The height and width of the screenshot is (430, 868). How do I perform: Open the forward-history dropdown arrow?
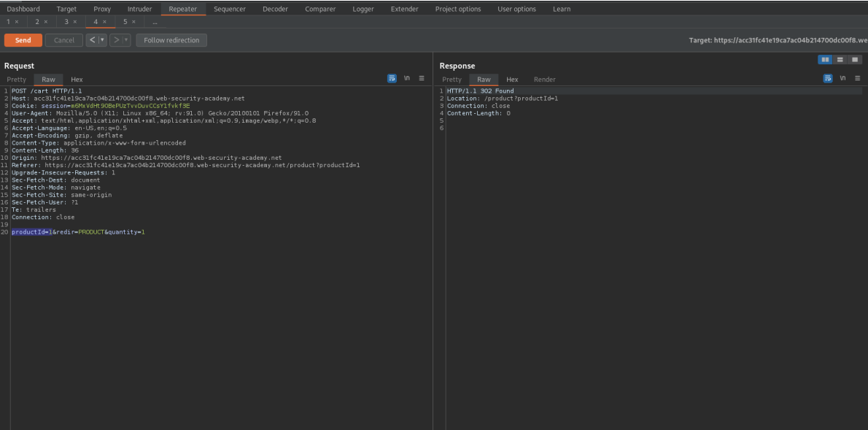(x=126, y=40)
